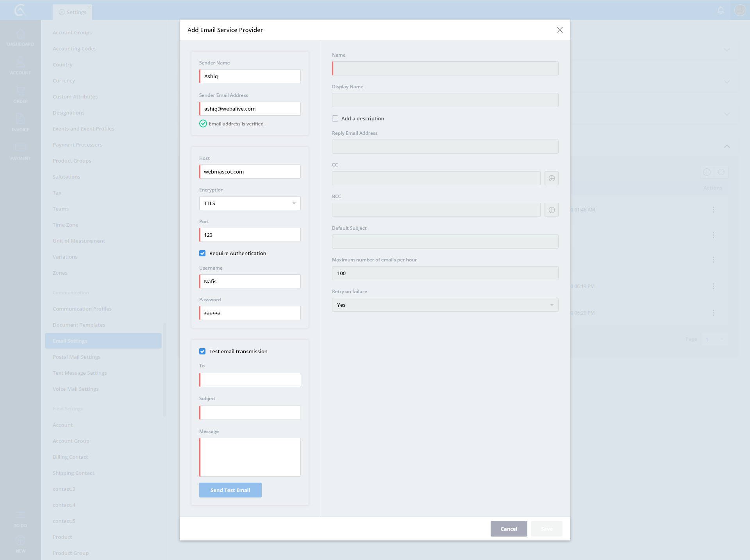Collapse the expanded section chevron behind the dialog

pyautogui.click(x=727, y=146)
